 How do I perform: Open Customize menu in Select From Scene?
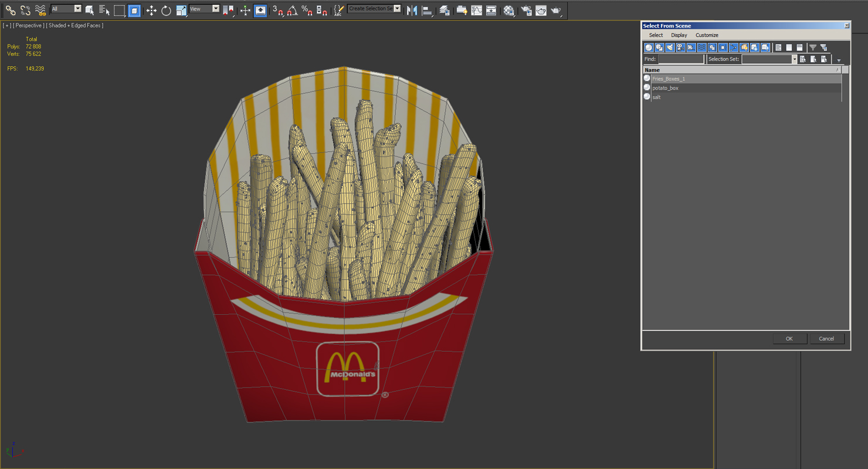[707, 35]
